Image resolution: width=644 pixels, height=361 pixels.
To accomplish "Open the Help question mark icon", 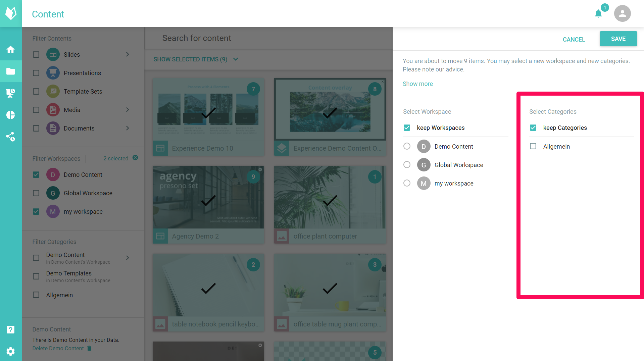I will tap(11, 329).
